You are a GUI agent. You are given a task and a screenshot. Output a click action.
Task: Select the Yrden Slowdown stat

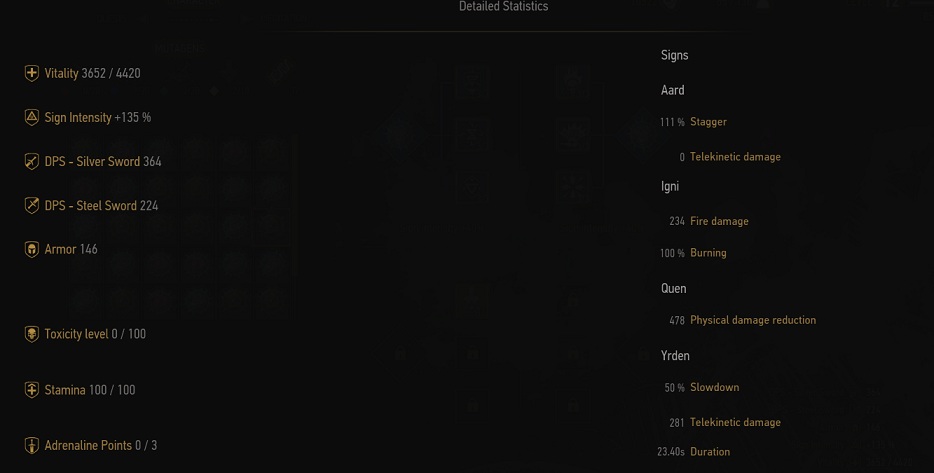tap(714, 387)
